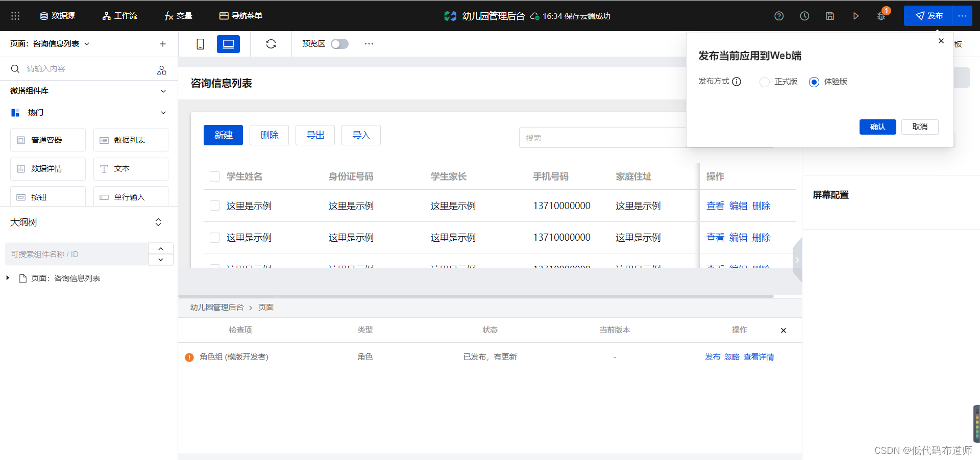The width and height of the screenshot is (980, 460).
Task: Click the preview play icon
Action: pyautogui.click(x=856, y=16)
